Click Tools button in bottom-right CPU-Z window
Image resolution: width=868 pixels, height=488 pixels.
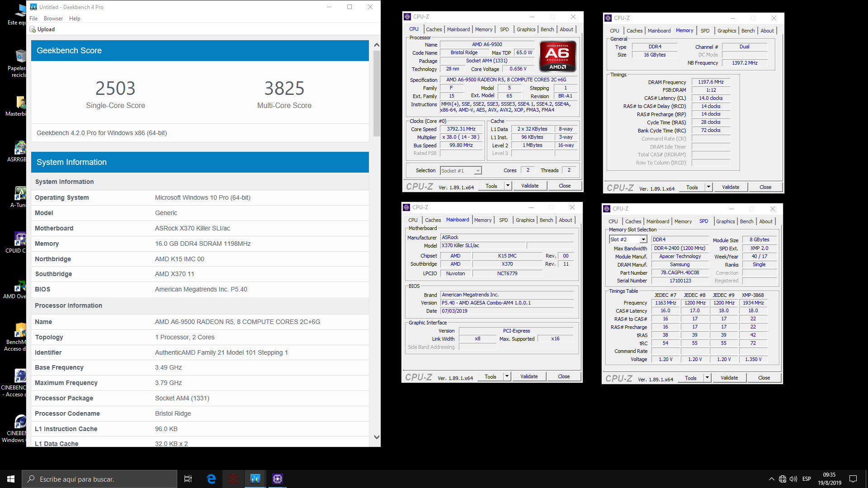click(691, 378)
